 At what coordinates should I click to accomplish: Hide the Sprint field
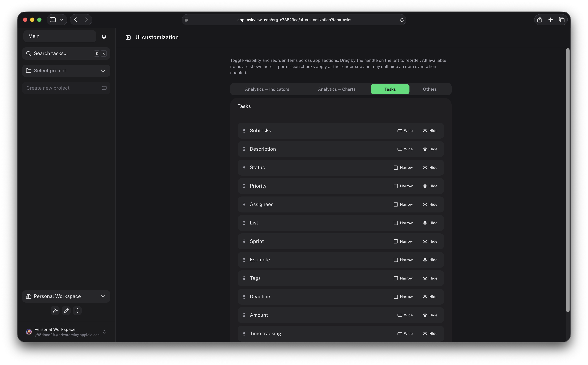(430, 241)
